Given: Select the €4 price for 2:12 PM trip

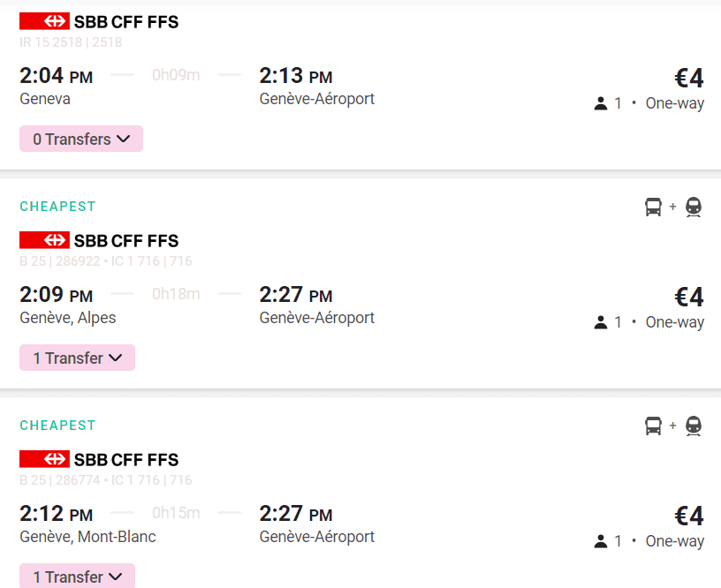Looking at the screenshot, I should click(x=689, y=516).
